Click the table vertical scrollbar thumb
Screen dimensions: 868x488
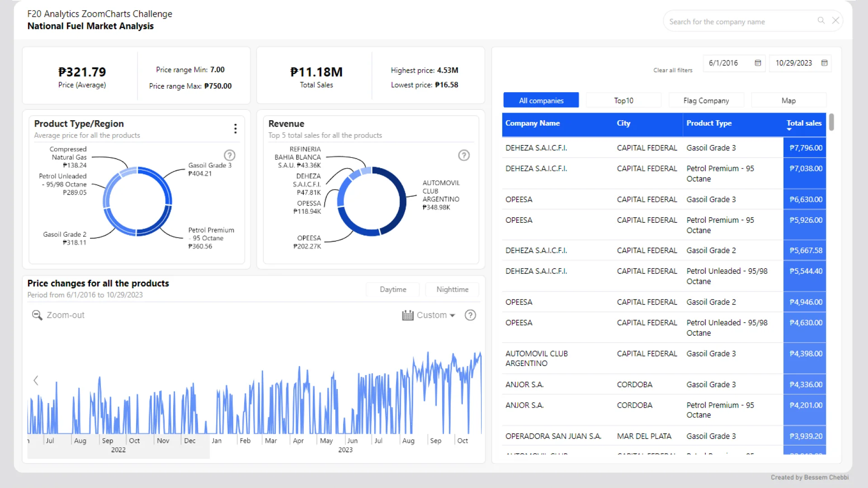click(831, 122)
